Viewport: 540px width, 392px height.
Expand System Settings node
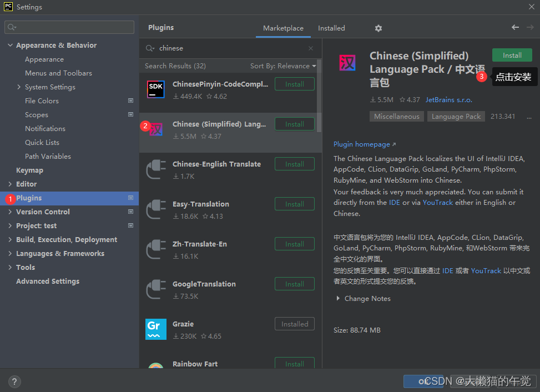tap(19, 87)
